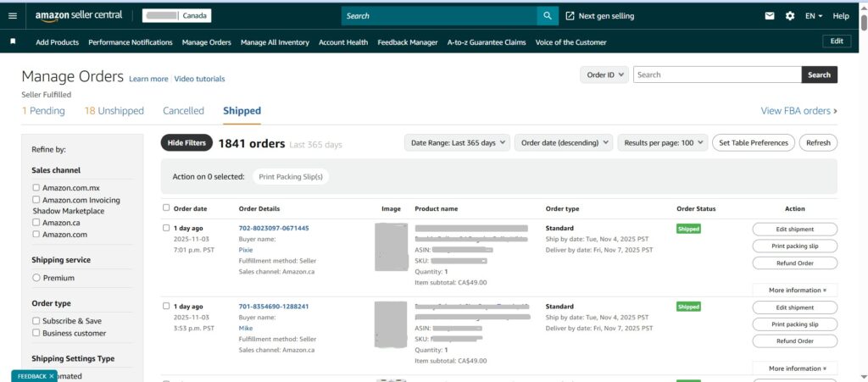This screenshot has width=868, height=382.
Task: Click the Edit favorites bar button
Action: pos(837,41)
